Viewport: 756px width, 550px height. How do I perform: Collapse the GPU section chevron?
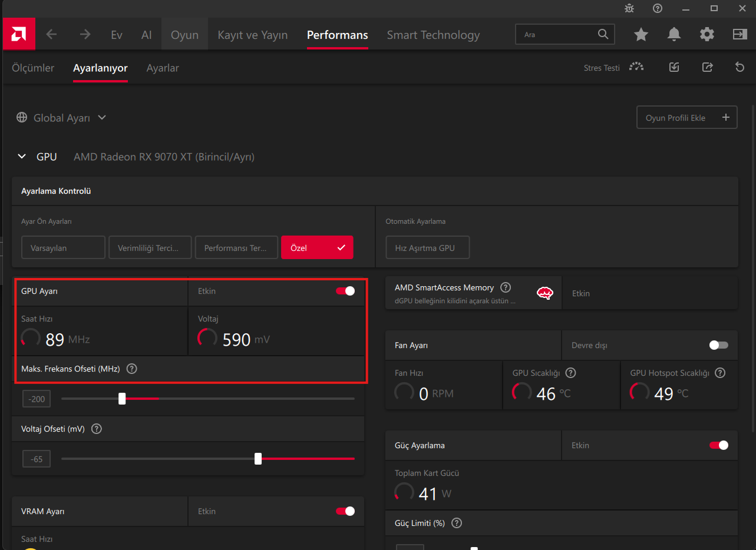22,157
